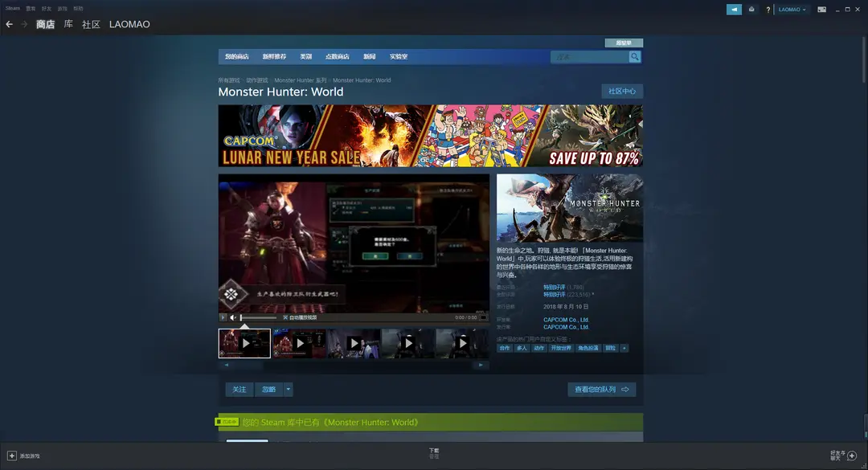Switch to the 库 (Library) tab
The height and width of the screenshot is (470, 868).
point(68,24)
